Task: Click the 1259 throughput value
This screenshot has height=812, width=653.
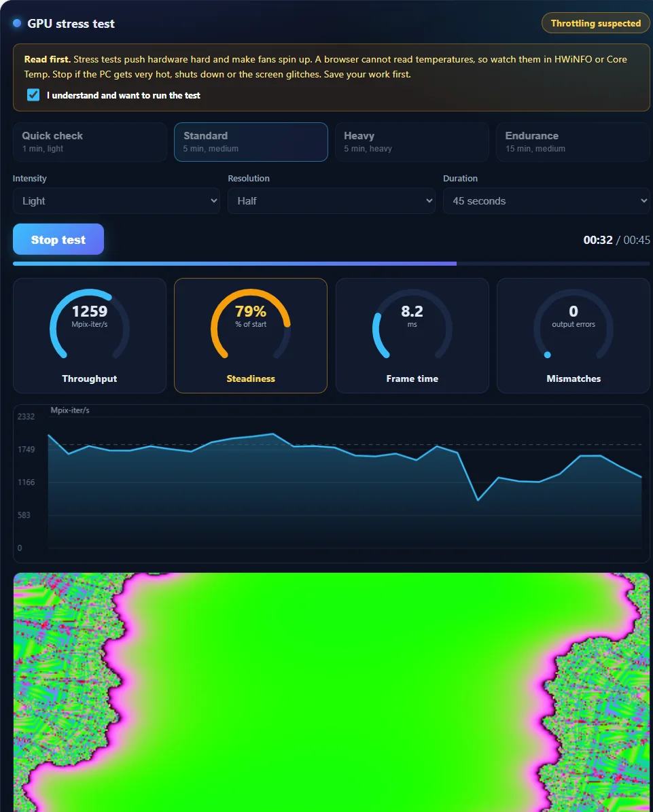Action: pos(90,311)
